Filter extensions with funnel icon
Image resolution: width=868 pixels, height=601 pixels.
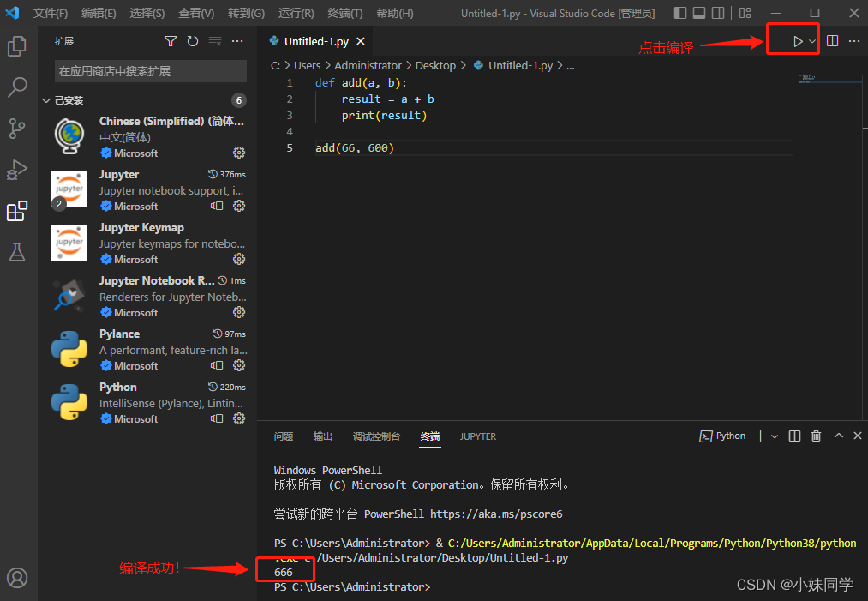coord(171,41)
